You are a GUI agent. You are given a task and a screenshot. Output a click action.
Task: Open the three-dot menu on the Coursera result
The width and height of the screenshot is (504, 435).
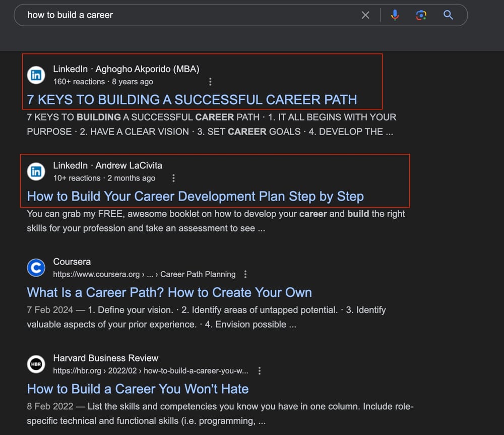pos(245,274)
